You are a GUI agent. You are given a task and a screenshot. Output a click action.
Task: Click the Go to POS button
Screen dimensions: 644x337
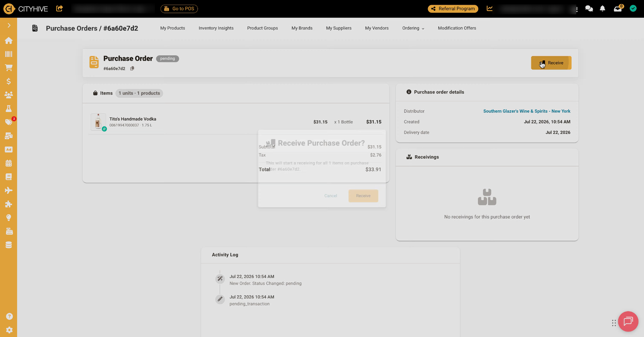coord(179,9)
